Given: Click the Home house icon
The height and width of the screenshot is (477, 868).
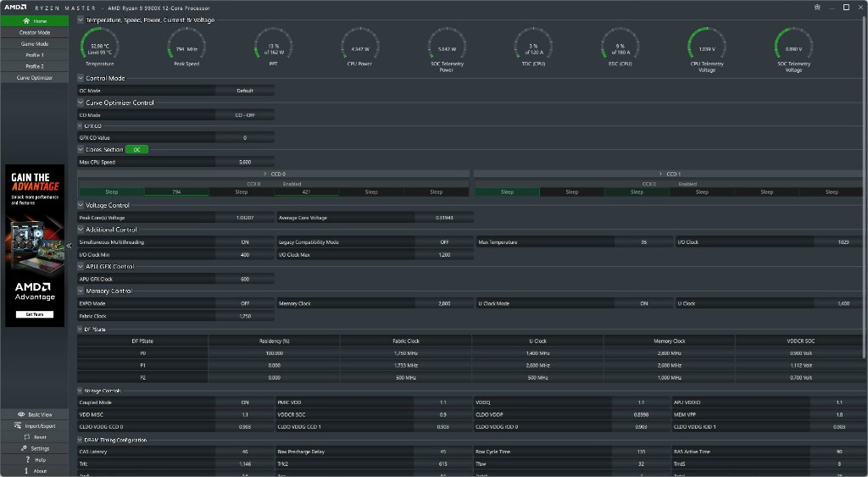Looking at the screenshot, I should coord(26,20).
